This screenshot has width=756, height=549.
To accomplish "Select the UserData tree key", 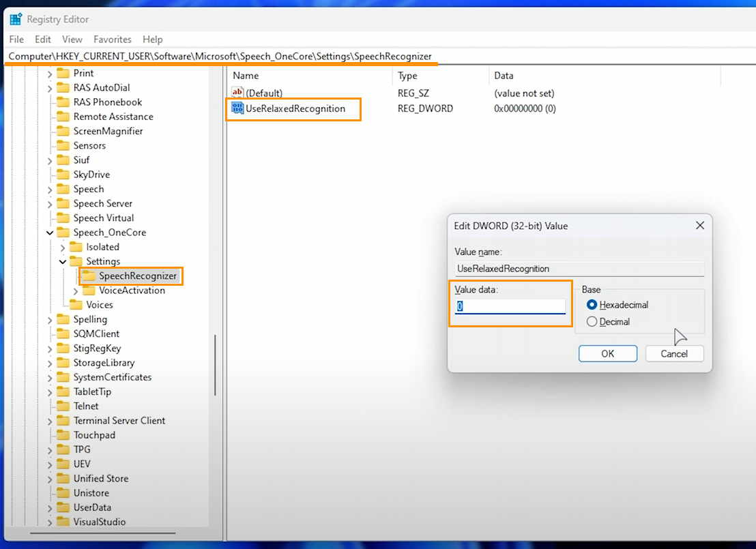I will [x=92, y=507].
